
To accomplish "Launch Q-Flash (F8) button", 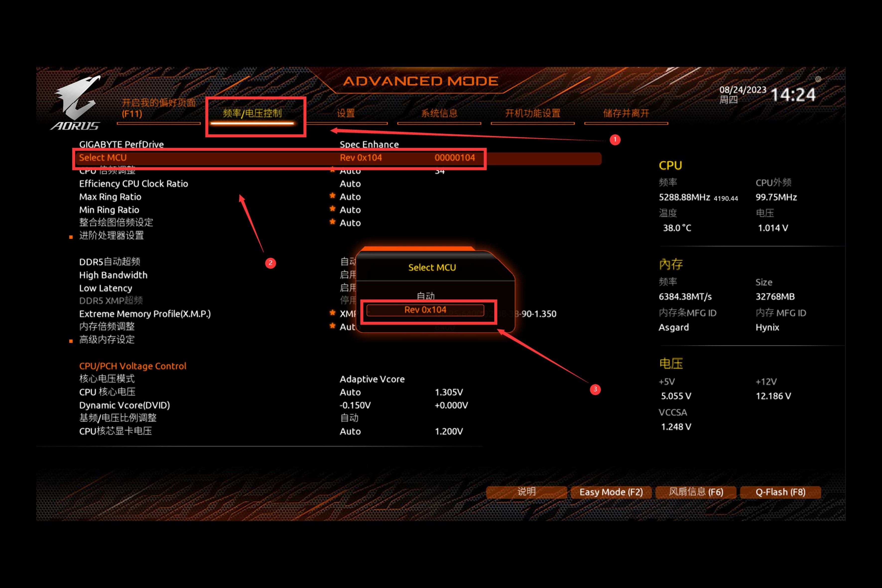I will click(x=780, y=492).
